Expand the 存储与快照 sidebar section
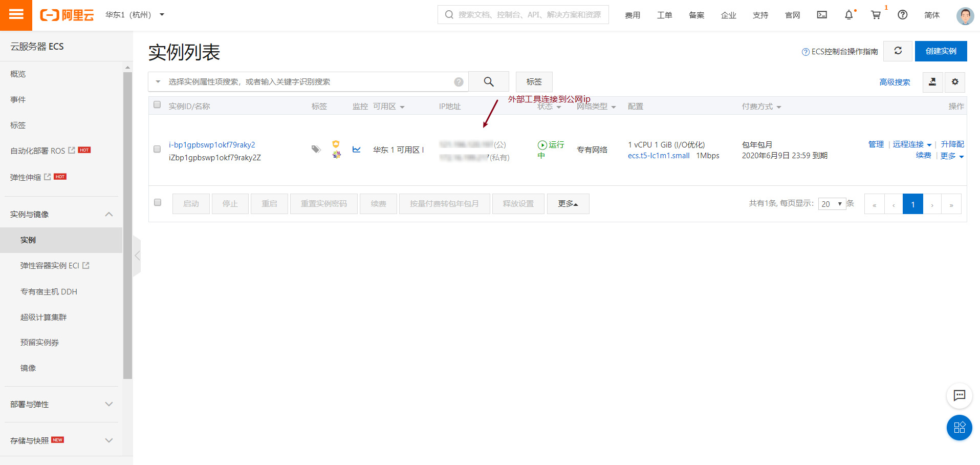980x465 pixels. (61, 440)
